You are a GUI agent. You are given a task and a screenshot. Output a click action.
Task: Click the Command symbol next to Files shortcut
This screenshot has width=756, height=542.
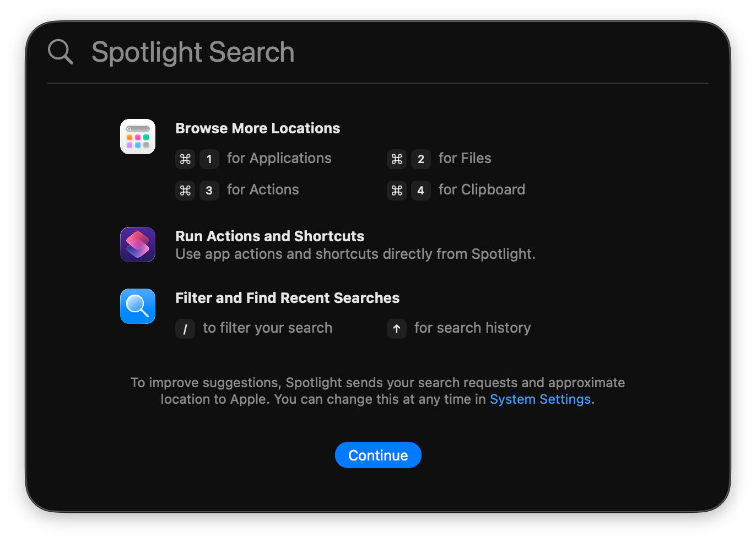click(x=397, y=159)
